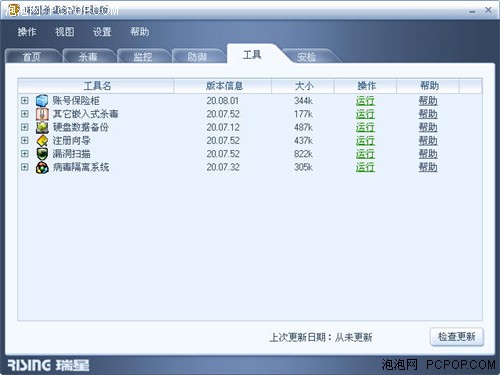Expand the 注册向导 row
Image resolution: width=500 pixels, height=375 pixels.
pos(24,140)
